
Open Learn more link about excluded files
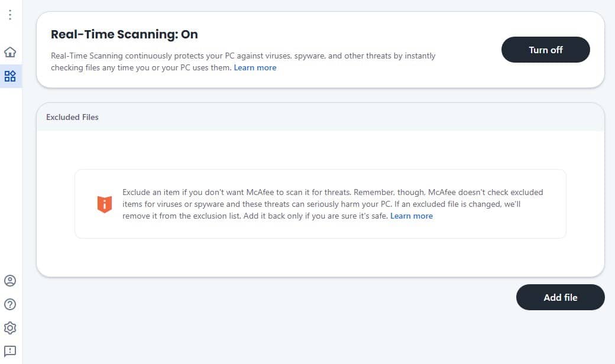412,216
